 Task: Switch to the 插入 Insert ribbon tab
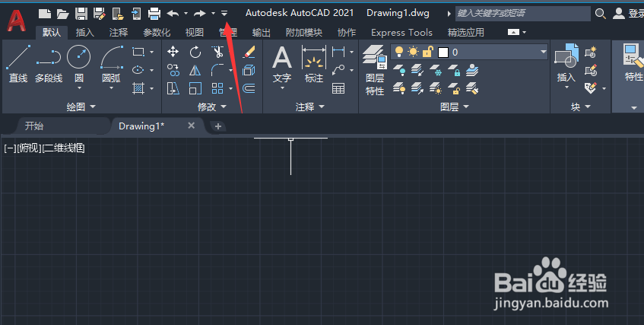85,33
